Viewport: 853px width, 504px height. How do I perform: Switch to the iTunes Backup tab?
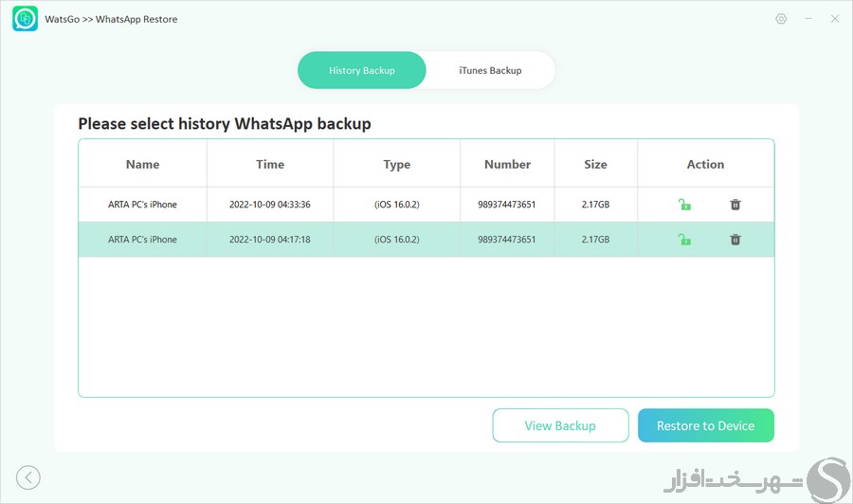pos(490,70)
